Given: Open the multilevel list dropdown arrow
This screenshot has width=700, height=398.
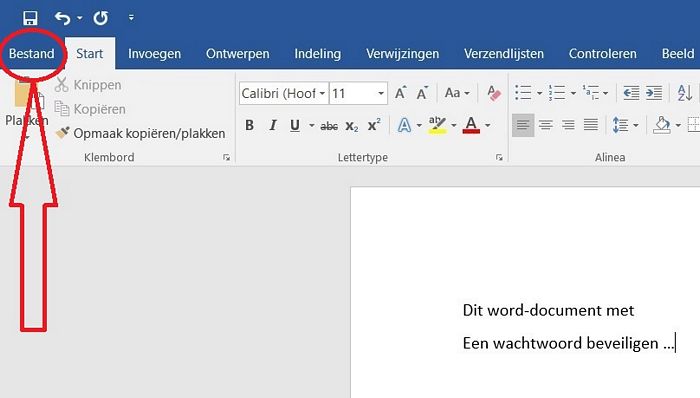Looking at the screenshot, I should [x=605, y=93].
